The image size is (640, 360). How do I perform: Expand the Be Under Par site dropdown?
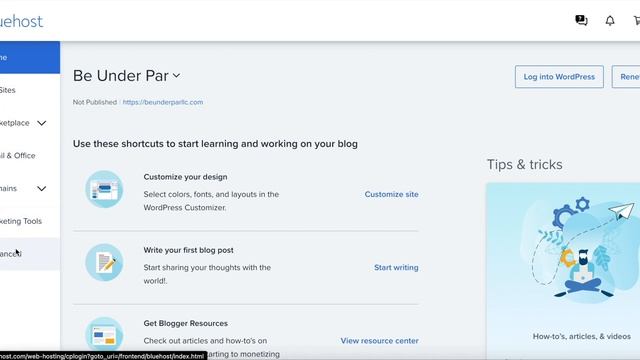pos(176,76)
